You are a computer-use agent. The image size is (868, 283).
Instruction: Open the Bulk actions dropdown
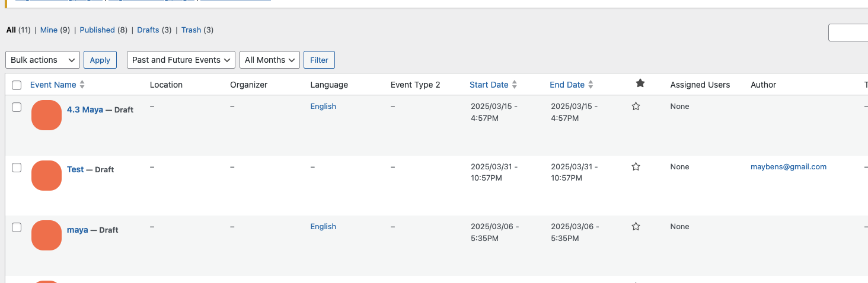coord(43,60)
